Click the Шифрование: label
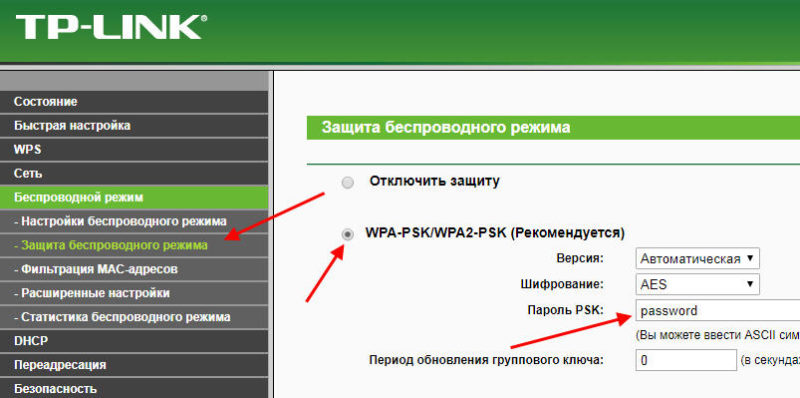This screenshot has width=800, height=398. click(x=562, y=284)
